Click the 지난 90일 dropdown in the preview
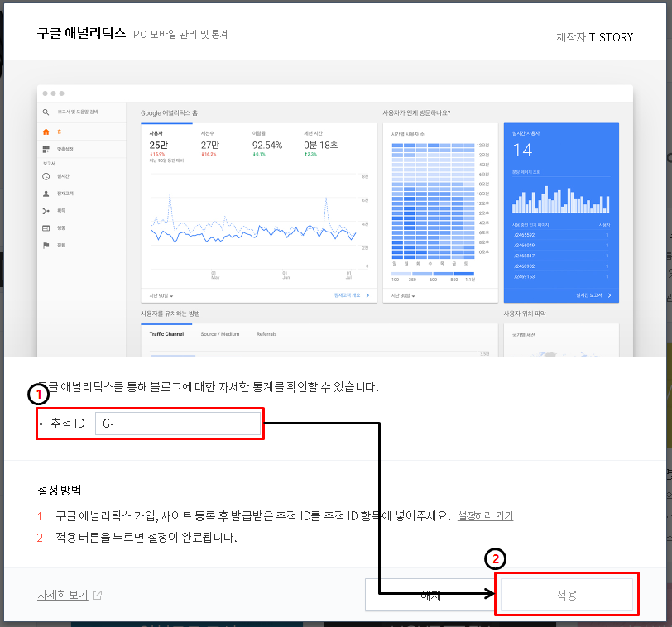The height and width of the screenshot is (627, 672). (x=161, y=295)
